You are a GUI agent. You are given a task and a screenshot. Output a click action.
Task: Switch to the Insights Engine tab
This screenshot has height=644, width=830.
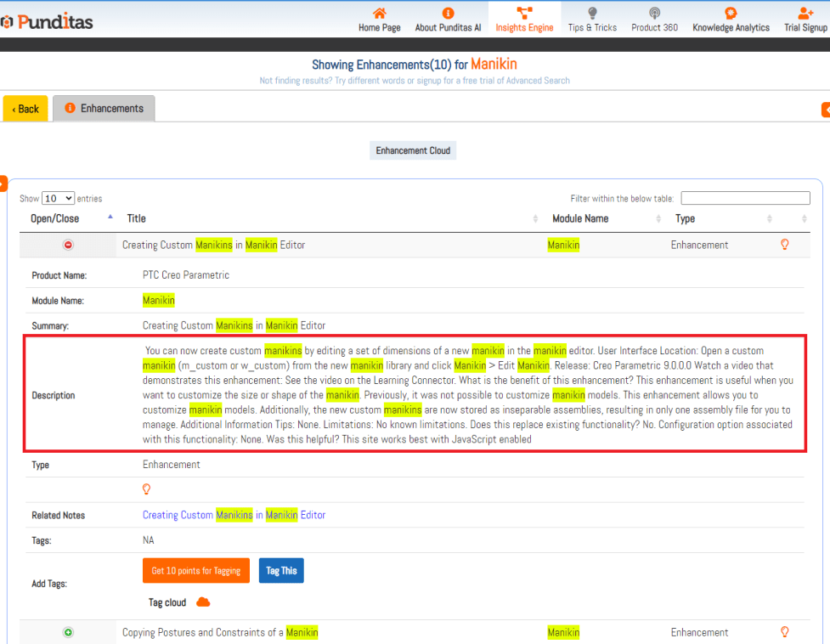pyautogui.click(x=524, y=20)
